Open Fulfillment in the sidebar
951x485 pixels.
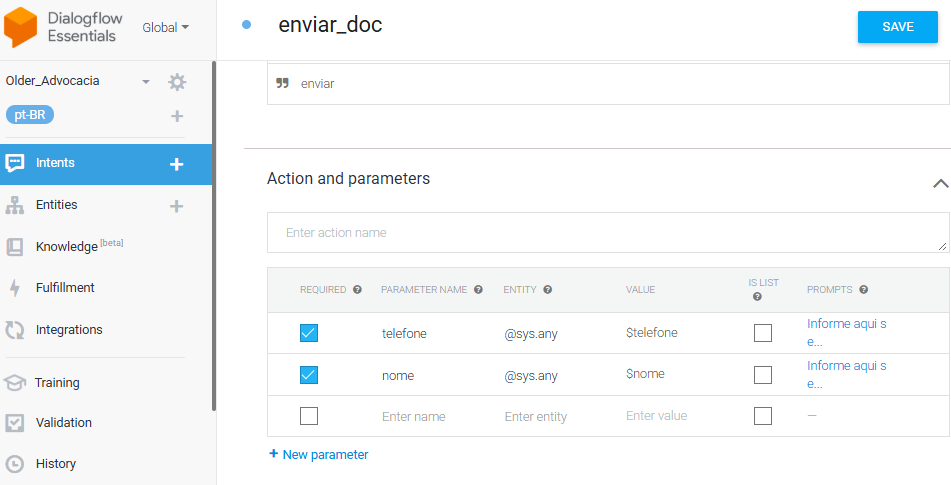(x=65, y=288)
